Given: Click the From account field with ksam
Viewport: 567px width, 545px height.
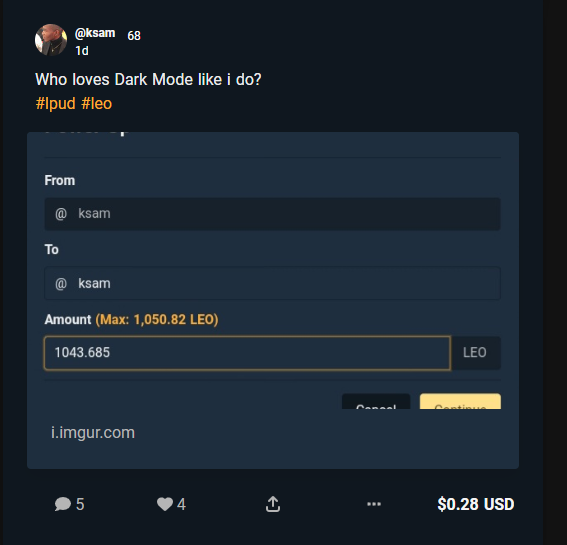Looking at the screenshot, I should coord(272,214).
